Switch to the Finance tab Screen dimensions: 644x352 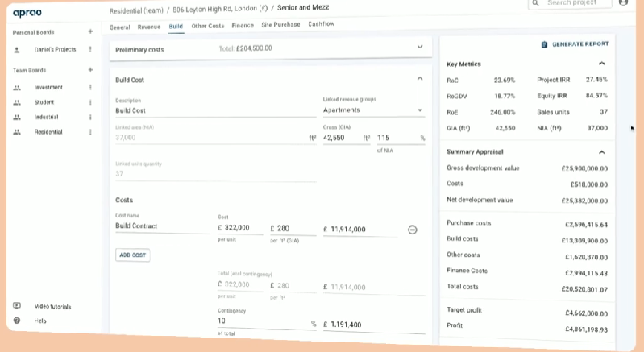[x=242, y=26]
